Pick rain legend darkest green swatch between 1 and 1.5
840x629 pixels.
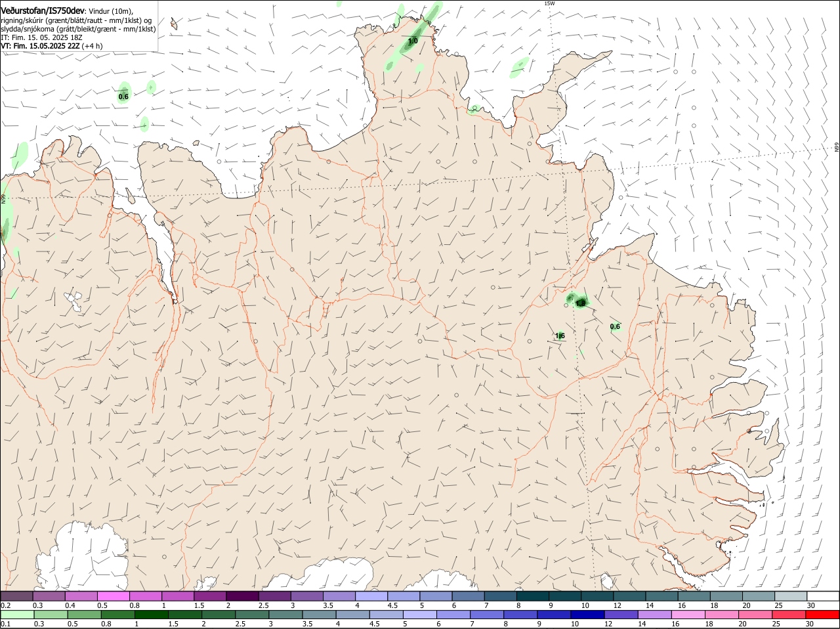152,615
